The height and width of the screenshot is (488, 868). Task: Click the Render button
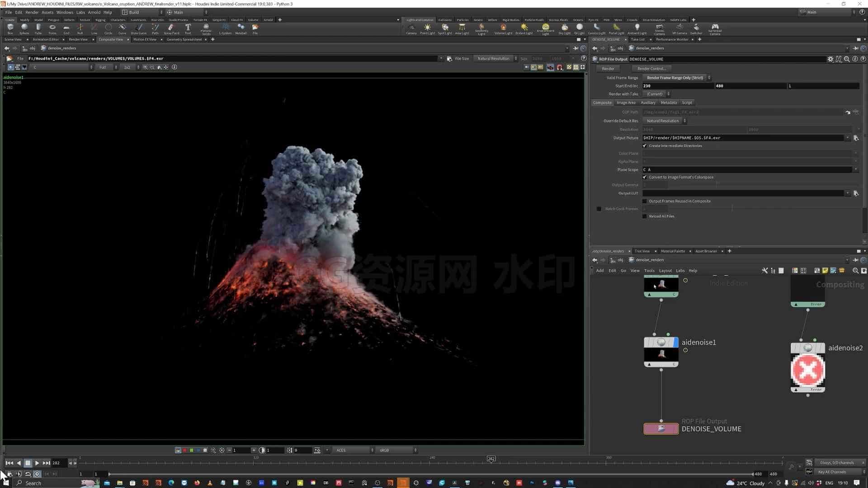click(608, 69)
